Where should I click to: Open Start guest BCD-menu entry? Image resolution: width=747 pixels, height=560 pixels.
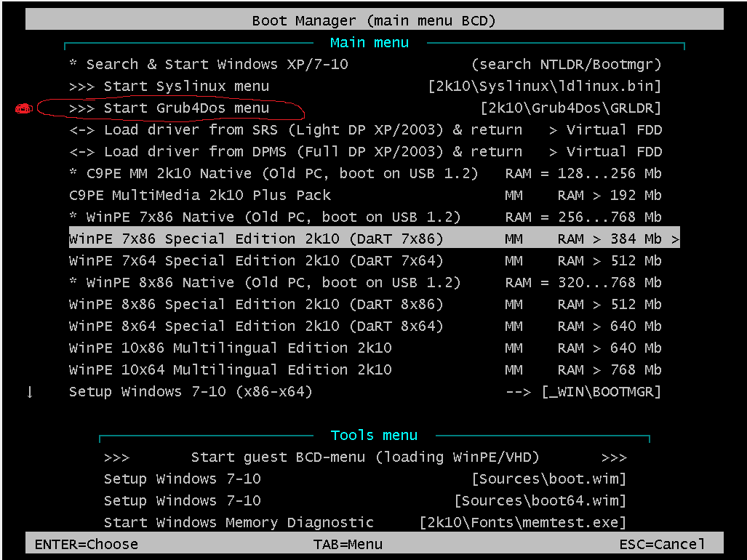point(365,457)
